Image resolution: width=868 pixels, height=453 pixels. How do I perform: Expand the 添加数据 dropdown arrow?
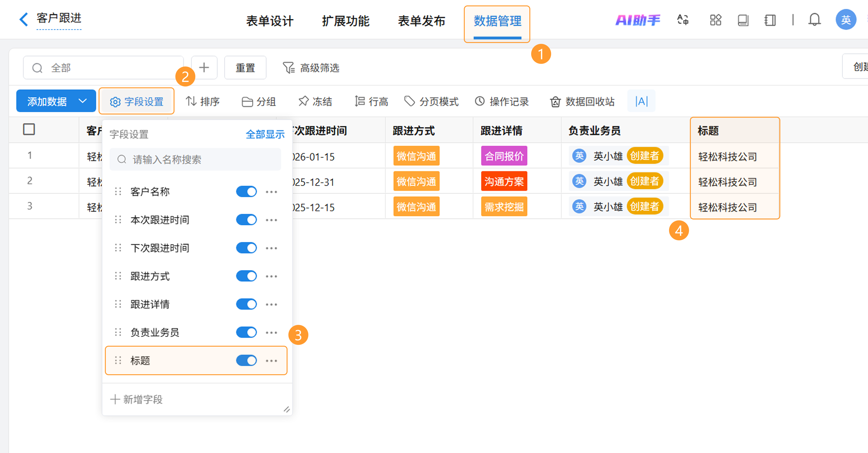83,101
